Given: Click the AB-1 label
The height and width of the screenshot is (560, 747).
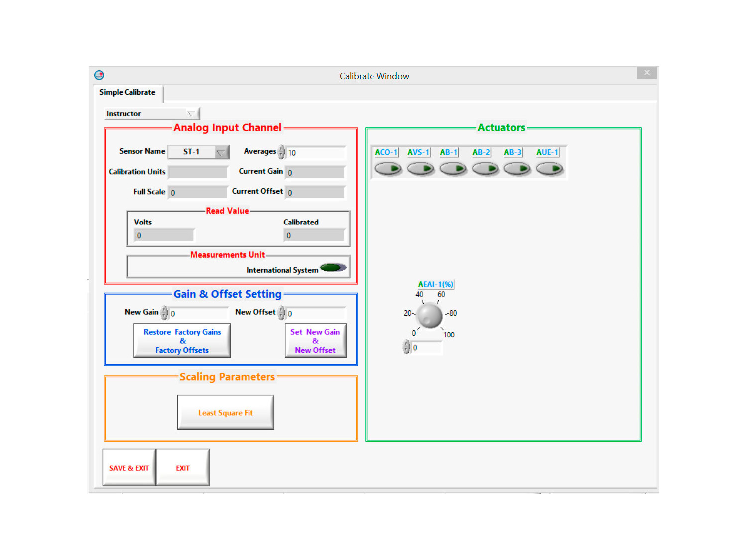Looking at the screenshot, I should (x=449, y=152).
